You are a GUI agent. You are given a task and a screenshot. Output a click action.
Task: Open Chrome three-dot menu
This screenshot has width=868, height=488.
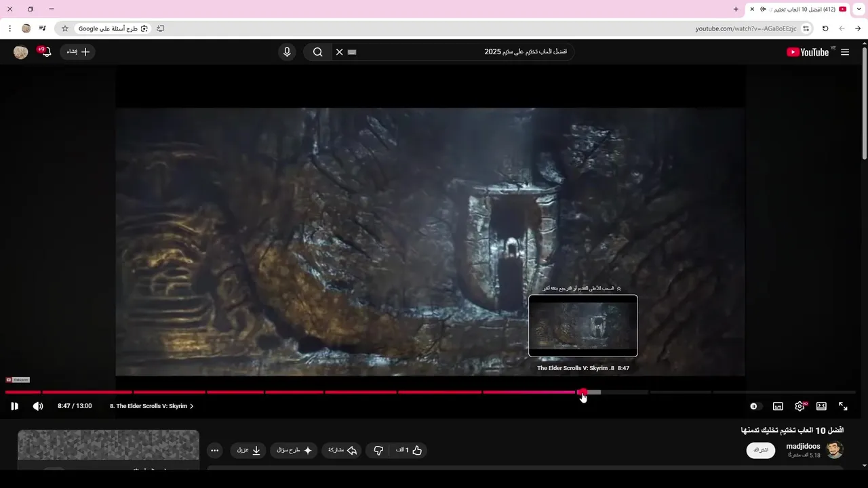[x=9, y=28]
